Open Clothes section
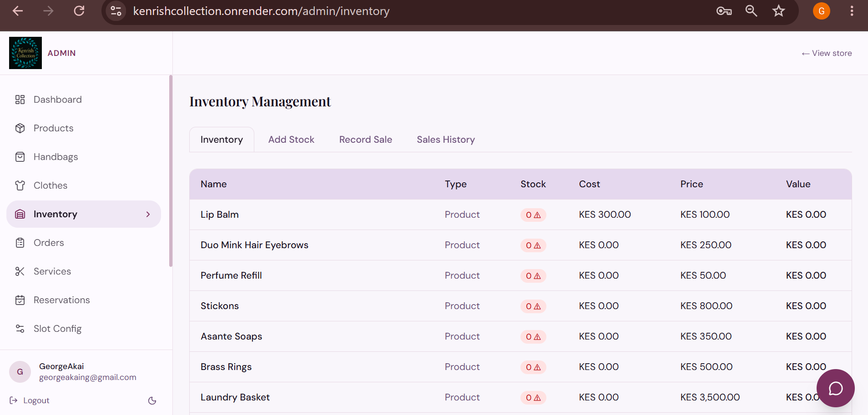 coord(84,185)
